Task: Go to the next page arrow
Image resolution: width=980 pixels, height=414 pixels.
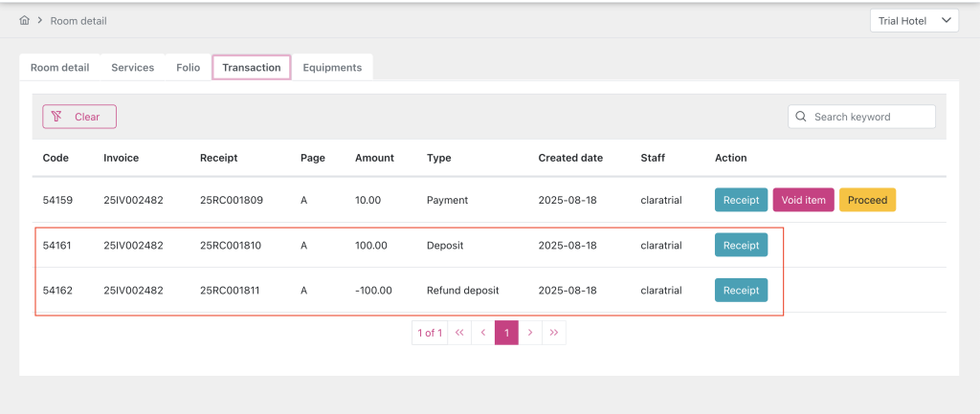Action: 530,333
